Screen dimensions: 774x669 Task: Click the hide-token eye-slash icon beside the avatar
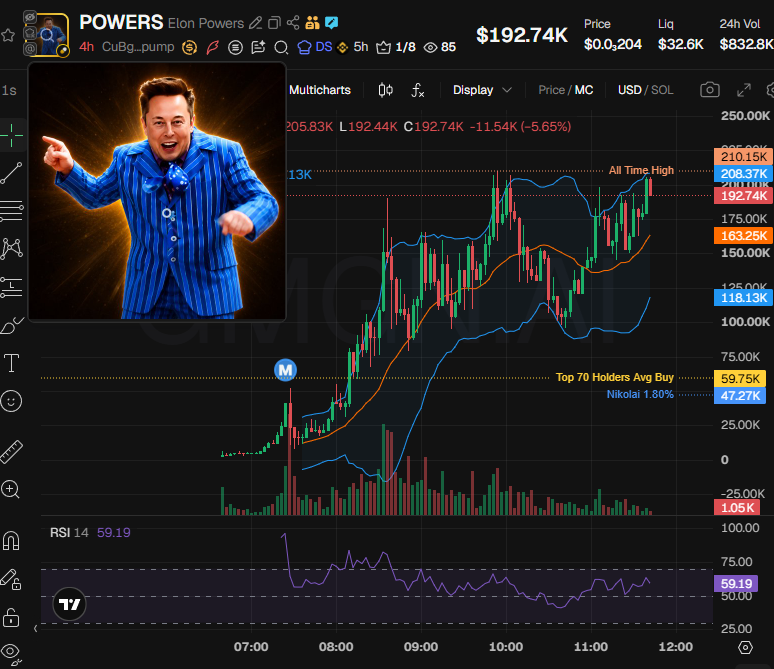(x=30, y=18)
